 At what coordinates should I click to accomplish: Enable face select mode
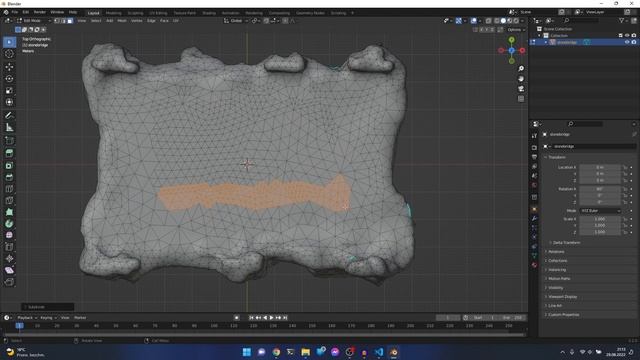70,20
